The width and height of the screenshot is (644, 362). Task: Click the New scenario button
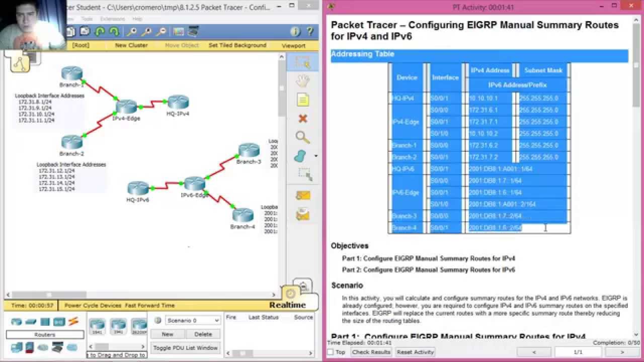point(168,334)
